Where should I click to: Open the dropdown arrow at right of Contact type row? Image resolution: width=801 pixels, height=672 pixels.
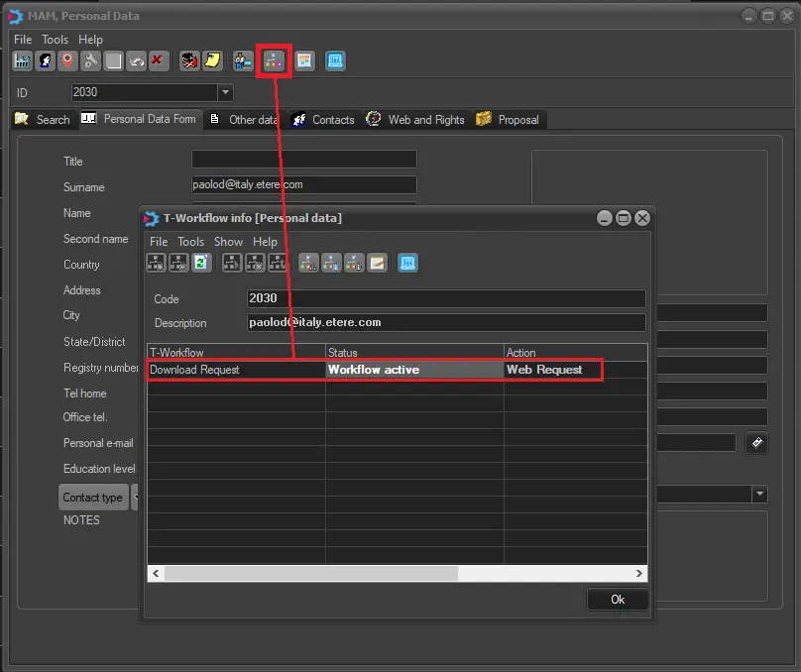tap(759, 494)
